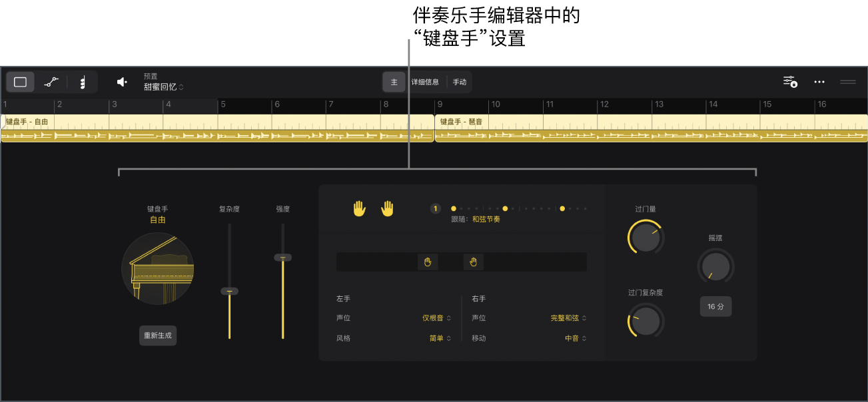Switch to the region view rectangle icon
The height and width of the screenshot is (402, 868).
[21, 82]
